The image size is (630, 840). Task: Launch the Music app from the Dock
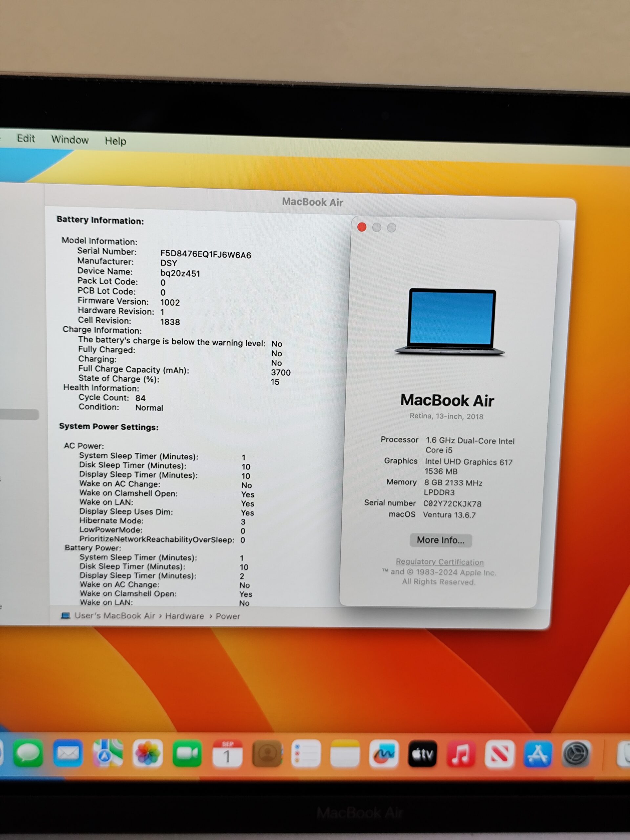point(461,753)
